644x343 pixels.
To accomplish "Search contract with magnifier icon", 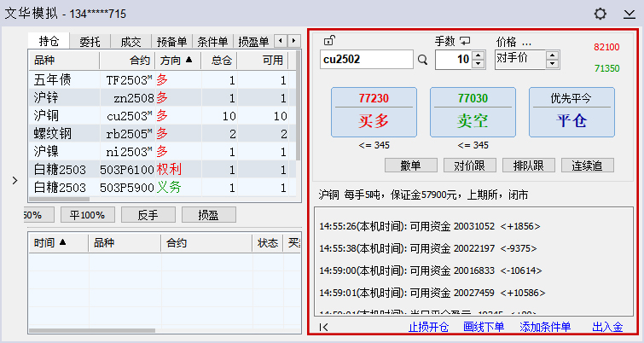I will tap(422, 60).
